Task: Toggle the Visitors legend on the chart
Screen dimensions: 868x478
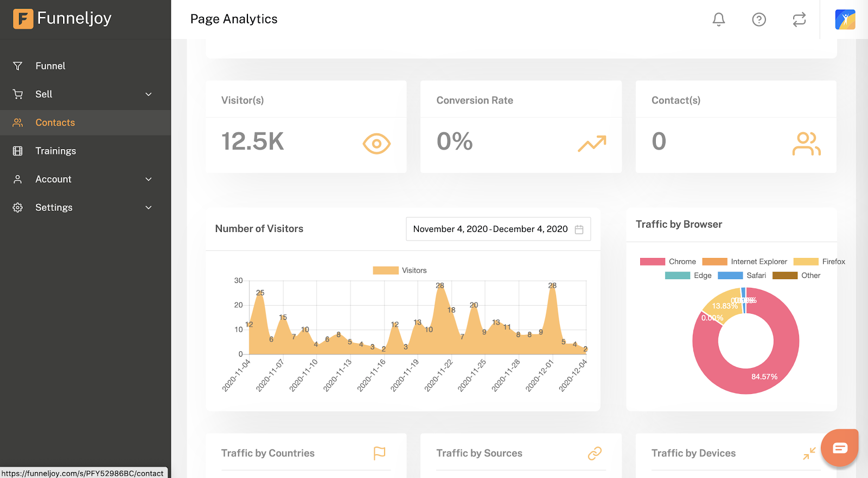Action: (x=399, y=270)
